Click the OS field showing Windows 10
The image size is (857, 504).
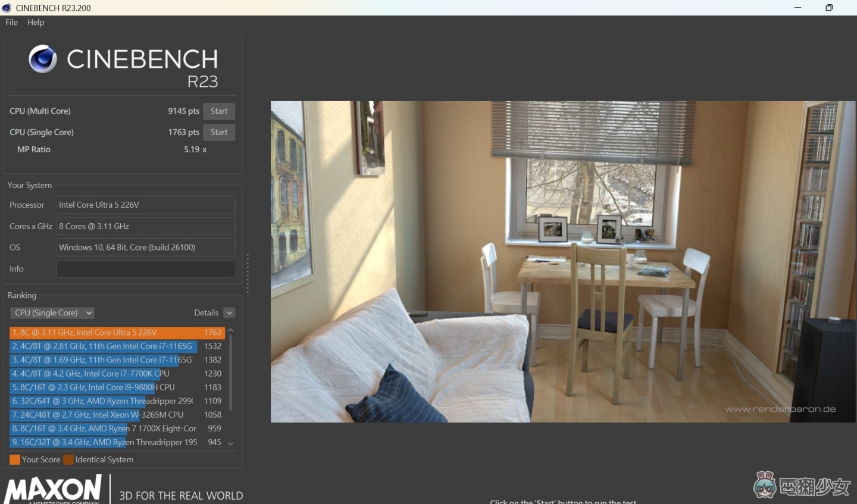[x=146, y=248]
